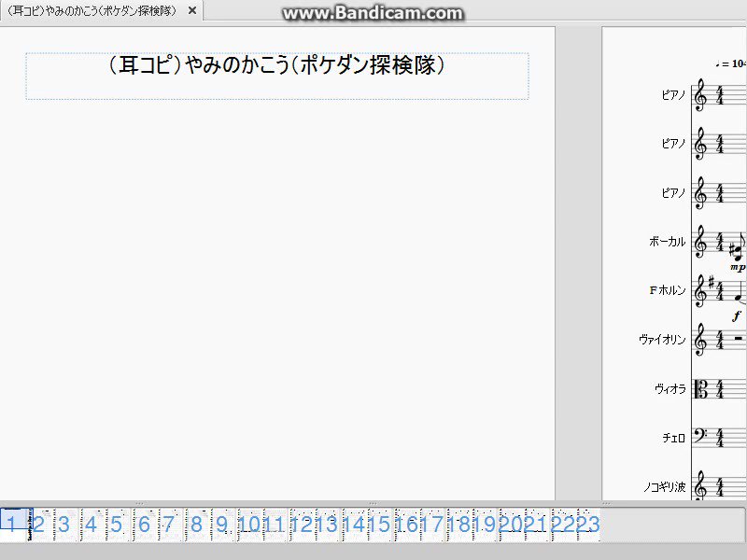Jump to page 12 in the navigator
The height and width of the screenshot is (560, 747).
(x=302, y=524)
